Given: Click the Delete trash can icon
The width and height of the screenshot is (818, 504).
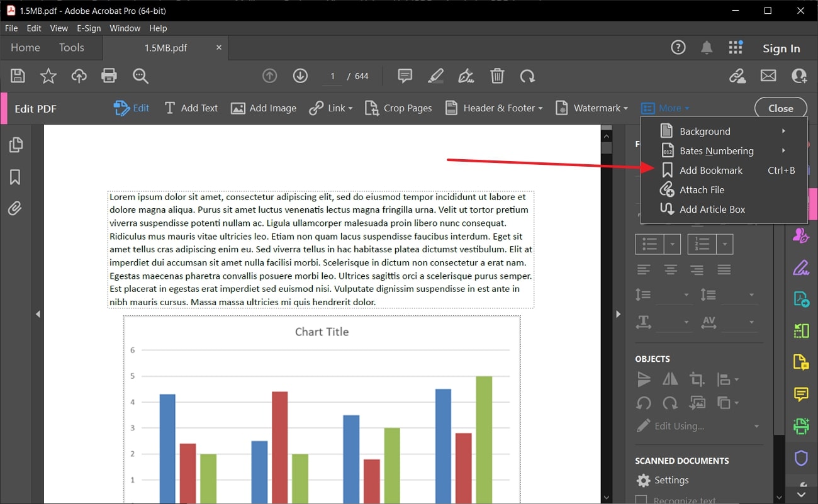Looking at the screenshot, I should 497,76.
